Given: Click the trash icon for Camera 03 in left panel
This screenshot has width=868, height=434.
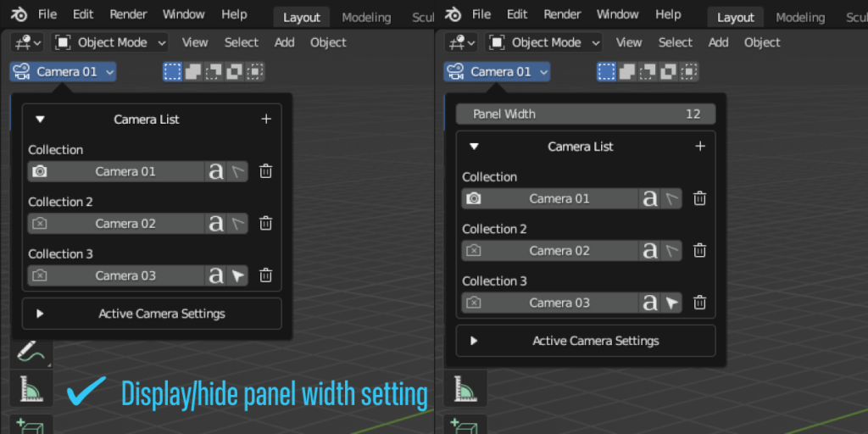Looking at the screenshot, I should pyautogui.click(x=265, y=275).
